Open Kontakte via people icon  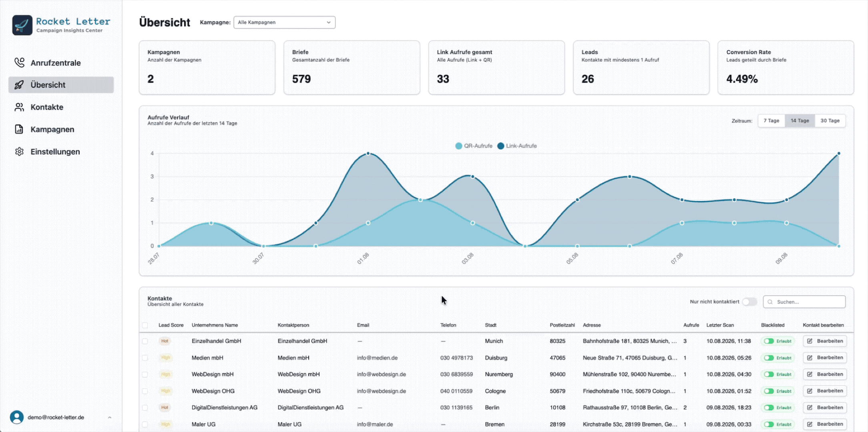(x=19, y=107)
